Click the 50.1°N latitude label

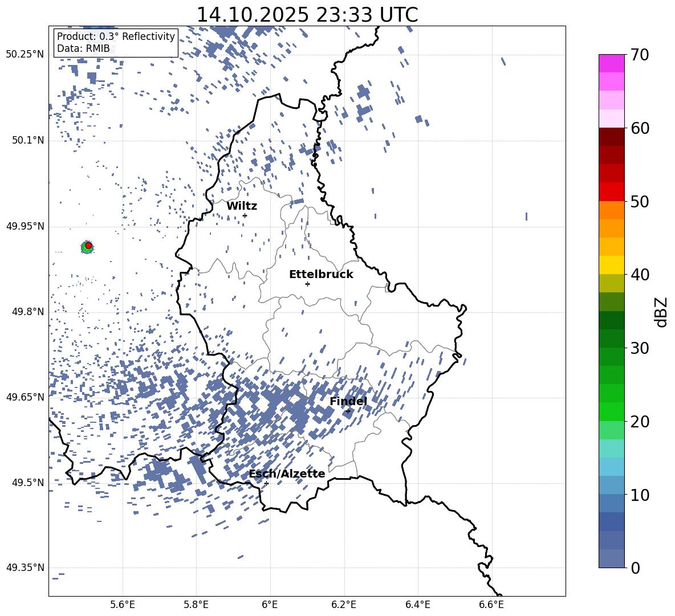[x=28, y=141]
